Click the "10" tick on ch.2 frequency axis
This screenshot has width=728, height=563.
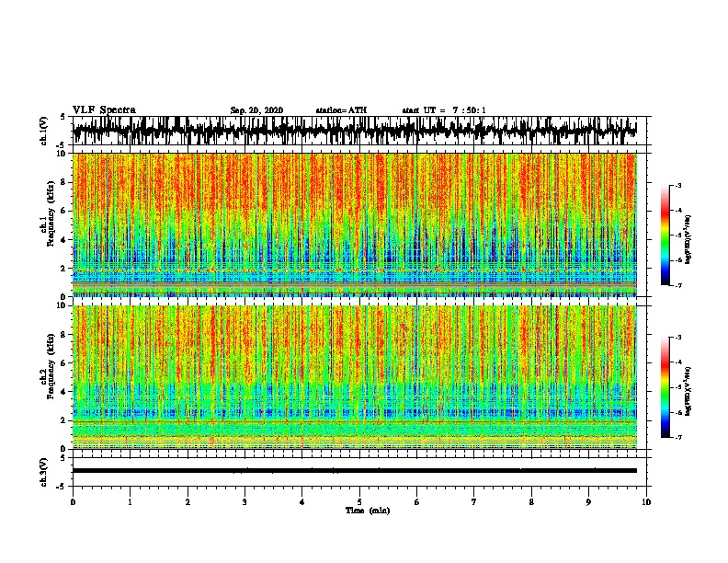point(62,305)
